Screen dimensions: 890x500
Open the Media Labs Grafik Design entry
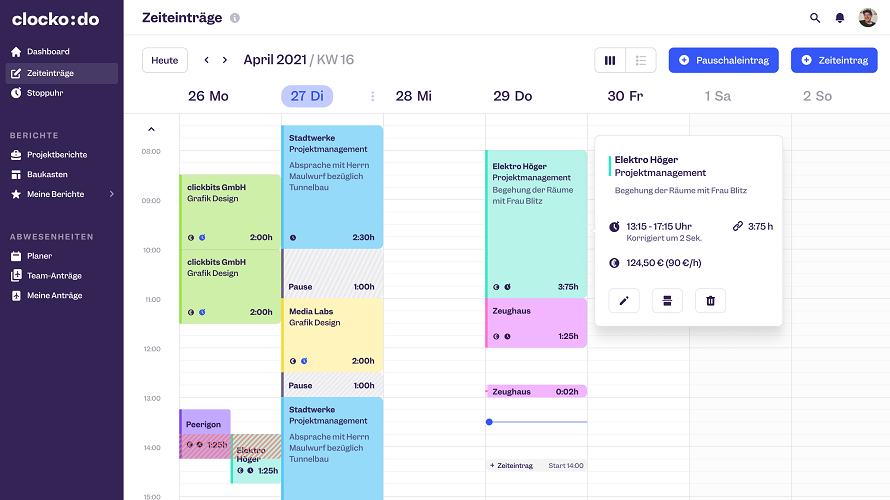333,335
